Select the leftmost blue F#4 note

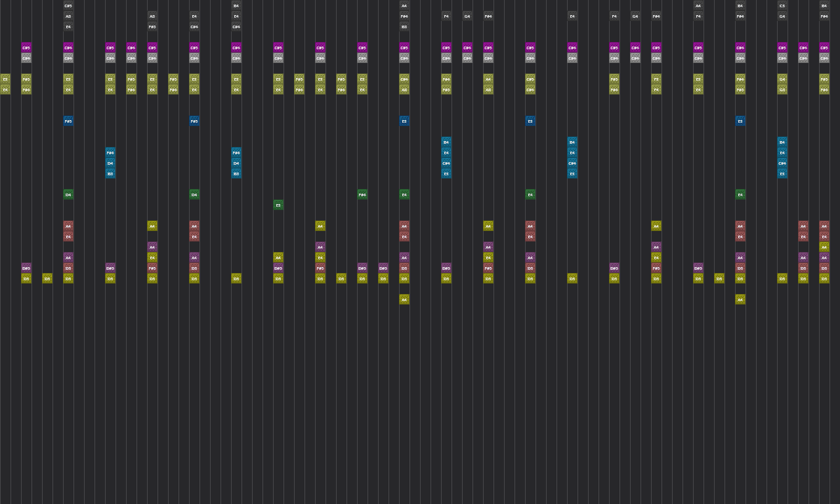[110, 152]
